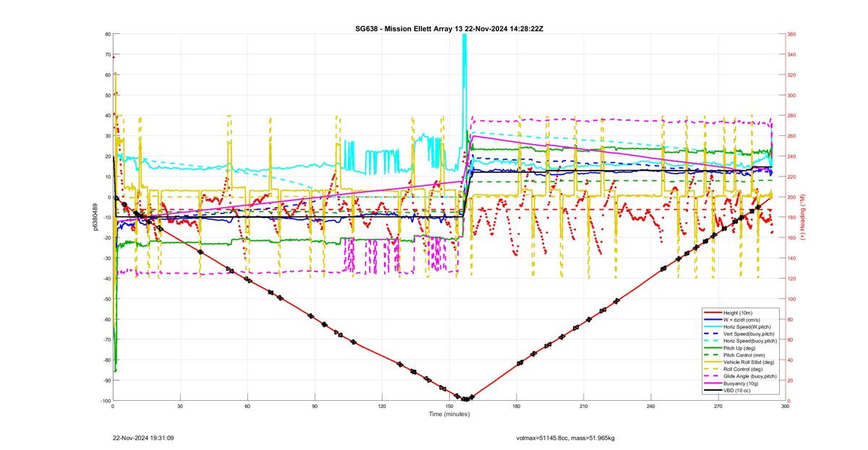The image size is (868, 450).
Task: Select the 'Pitch Control (mm)' legend entry
Action: (745, 355)
